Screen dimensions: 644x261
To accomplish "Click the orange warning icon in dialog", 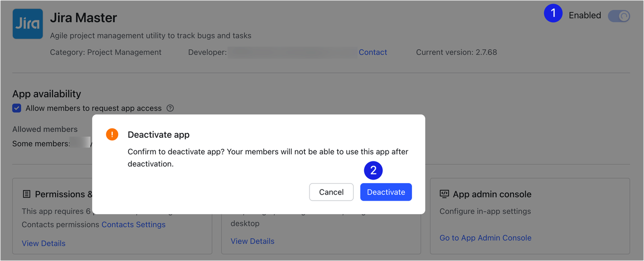I will [x=112, y=135].
